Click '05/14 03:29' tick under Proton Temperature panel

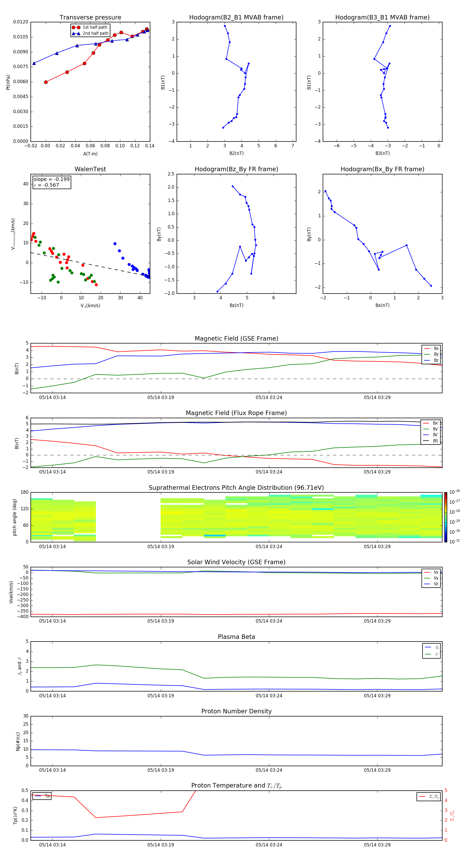[x=377, y=845]
